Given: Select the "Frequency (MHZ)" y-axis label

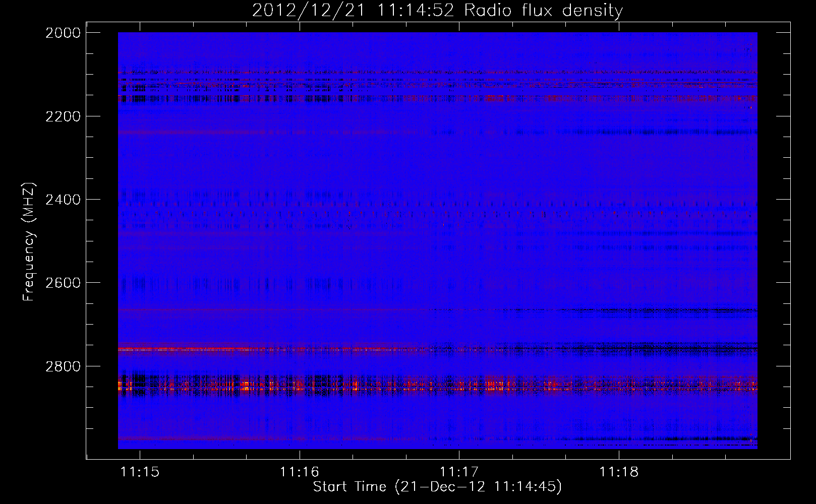Looking at the screenshot, I should point(29,242).
